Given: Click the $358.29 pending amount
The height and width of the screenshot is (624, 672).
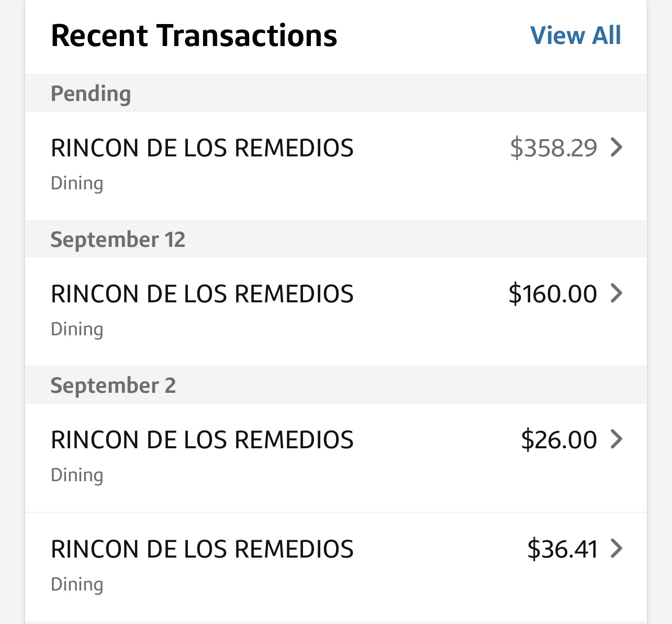Looking at the screenshot, I should (553, 148).
